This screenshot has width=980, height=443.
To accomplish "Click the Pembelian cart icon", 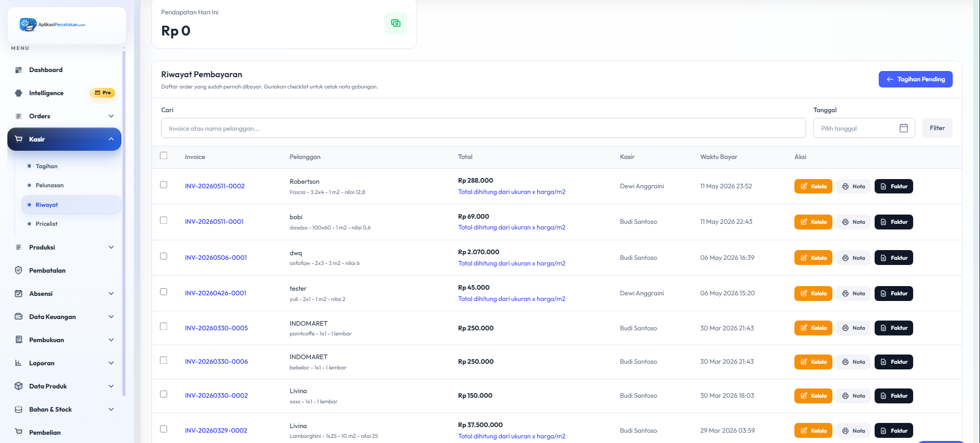I will pyautogui.click(x=19, y=432).
